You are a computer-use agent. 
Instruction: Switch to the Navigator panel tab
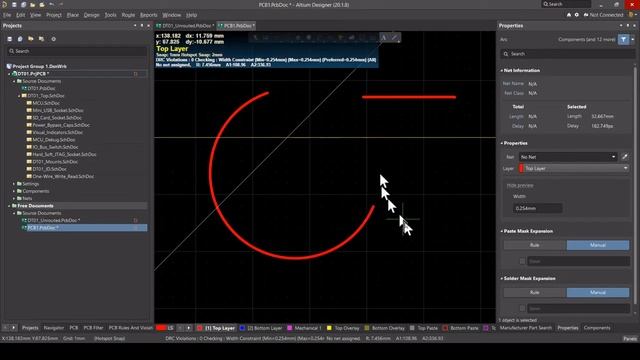pos(53,328)
